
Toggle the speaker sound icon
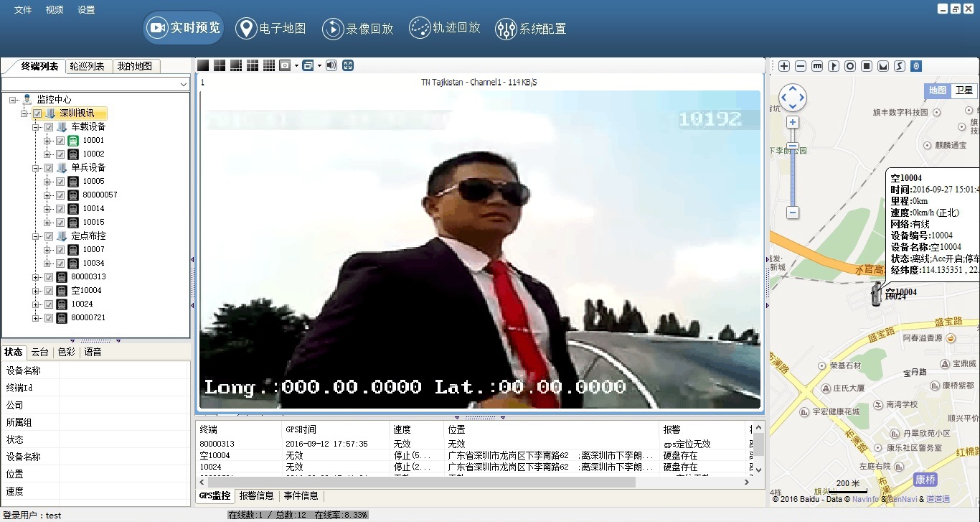(331, 65)
